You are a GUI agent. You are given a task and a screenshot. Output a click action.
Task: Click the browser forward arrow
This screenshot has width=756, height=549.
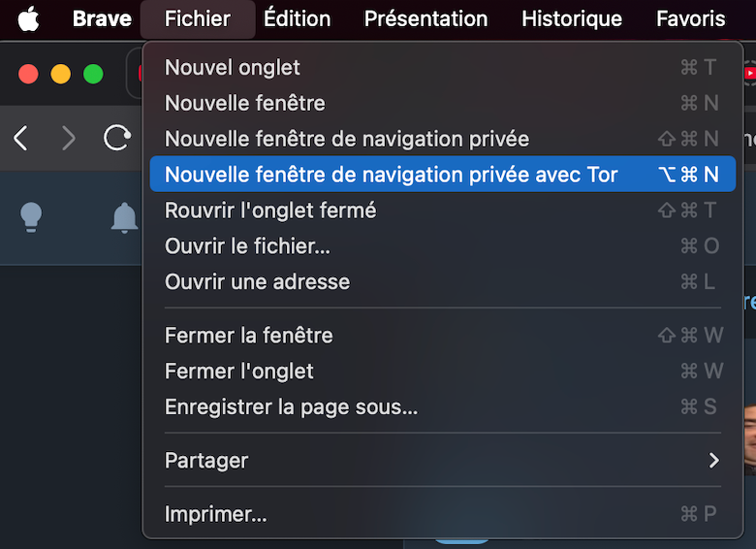point(69,139)
